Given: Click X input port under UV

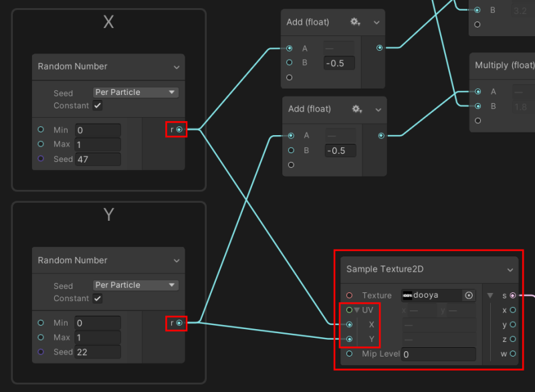Looking at the screenshot, I should coord(349,324).
